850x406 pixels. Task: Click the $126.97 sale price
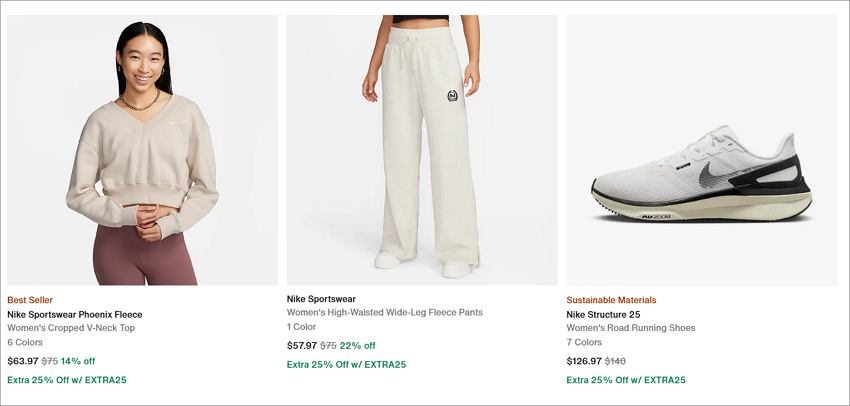coord(584,361)
